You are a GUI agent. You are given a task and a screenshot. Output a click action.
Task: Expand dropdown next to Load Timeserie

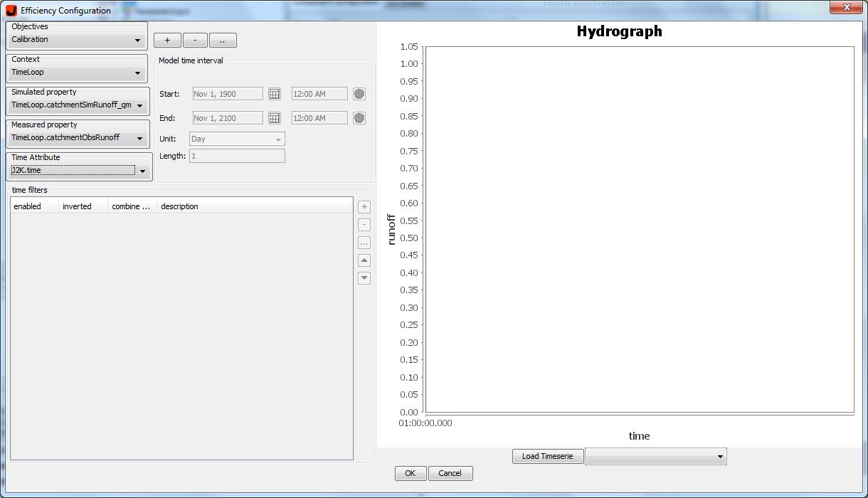point(655,456)
